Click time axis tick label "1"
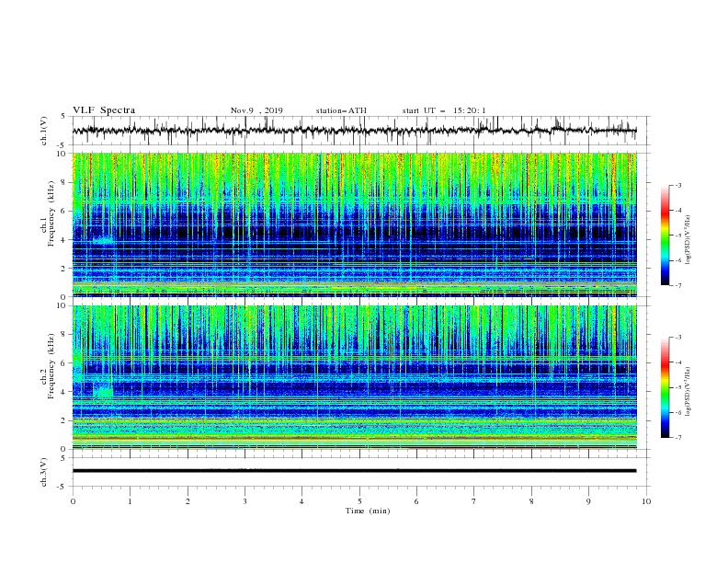Image resolution: width=728 pixels, height=563 pixels. click(130, 501)
